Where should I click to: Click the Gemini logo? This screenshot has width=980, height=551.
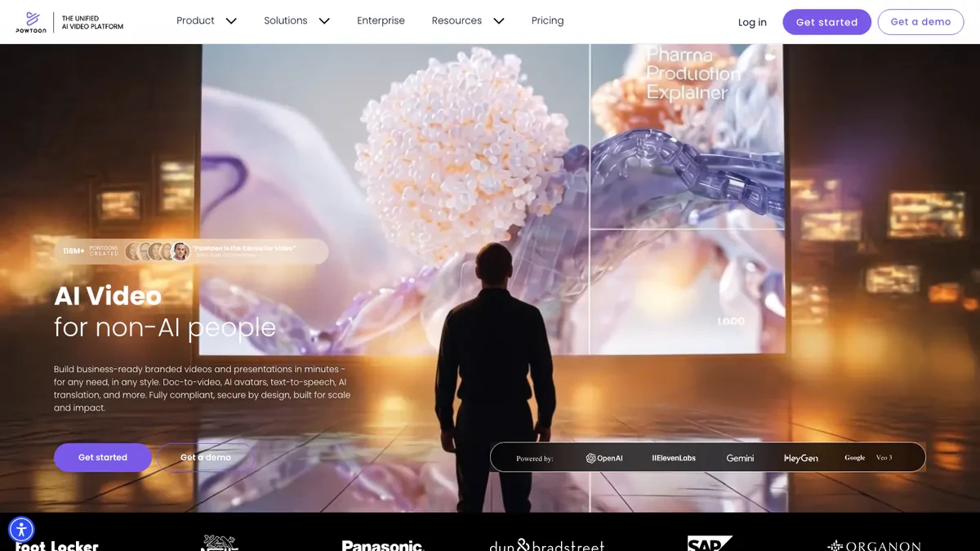point(740,458)
